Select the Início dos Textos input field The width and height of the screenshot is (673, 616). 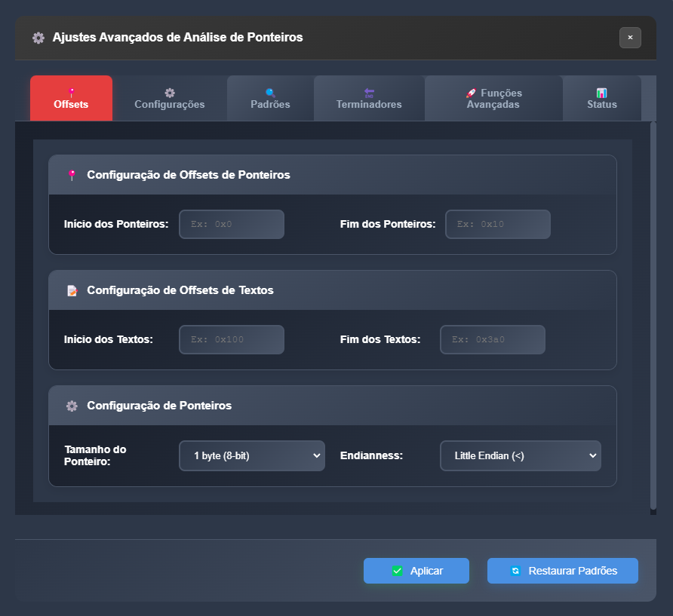click(x=231, y=339)
